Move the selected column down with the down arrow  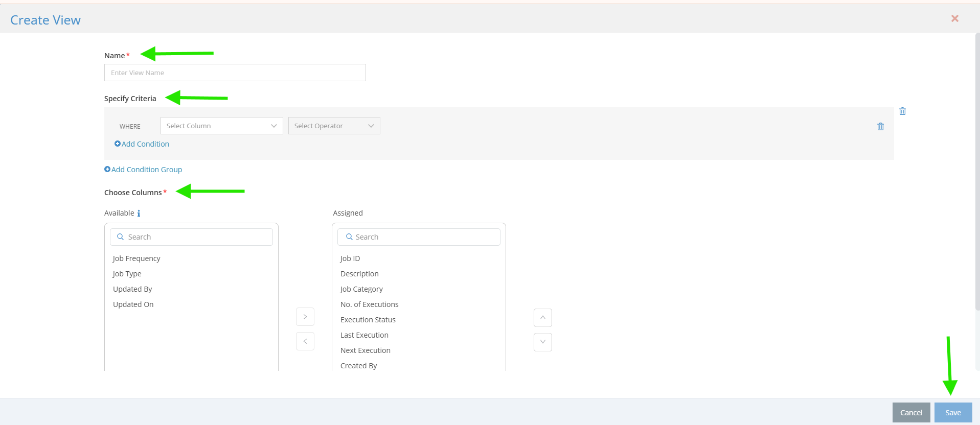point(543,342)
